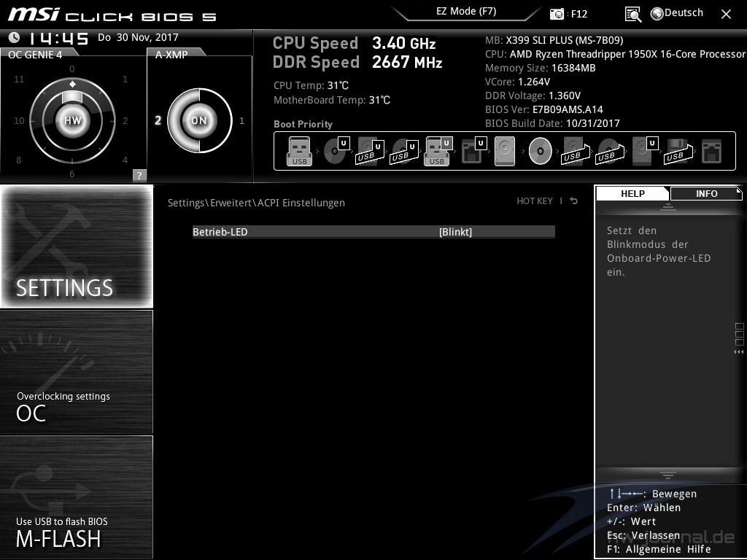
Task: Select network boot device icon
Action: [x=711, y=151]
